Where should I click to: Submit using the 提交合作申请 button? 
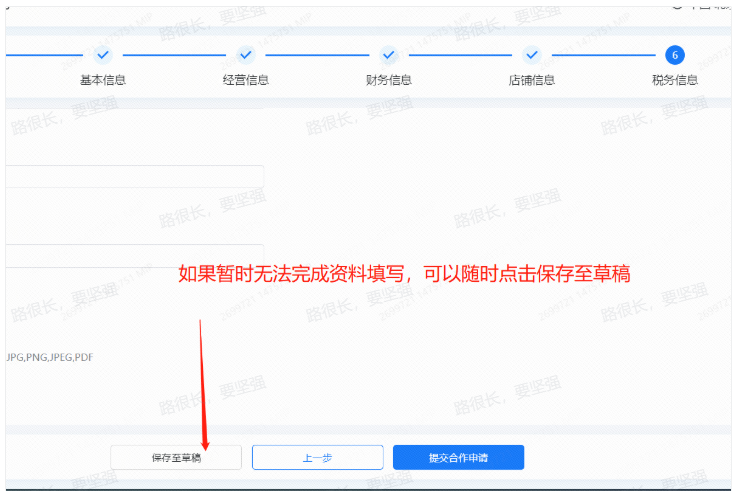click(458, 458)
